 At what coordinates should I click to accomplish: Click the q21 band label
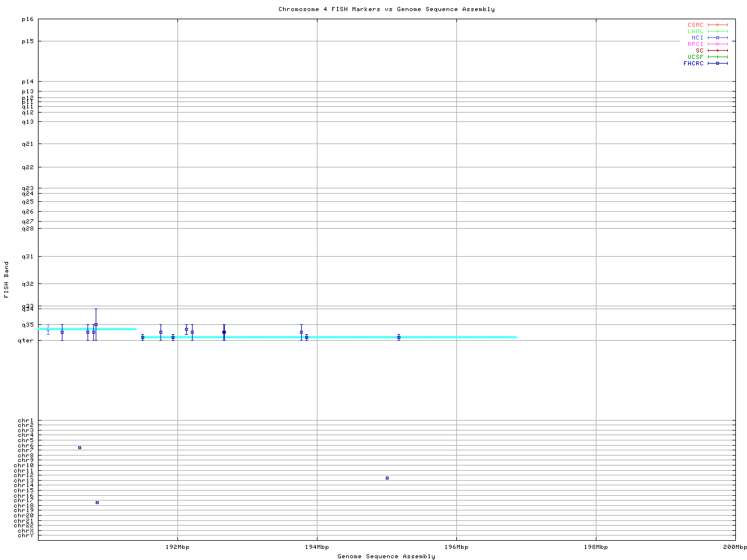click(28, 144)
